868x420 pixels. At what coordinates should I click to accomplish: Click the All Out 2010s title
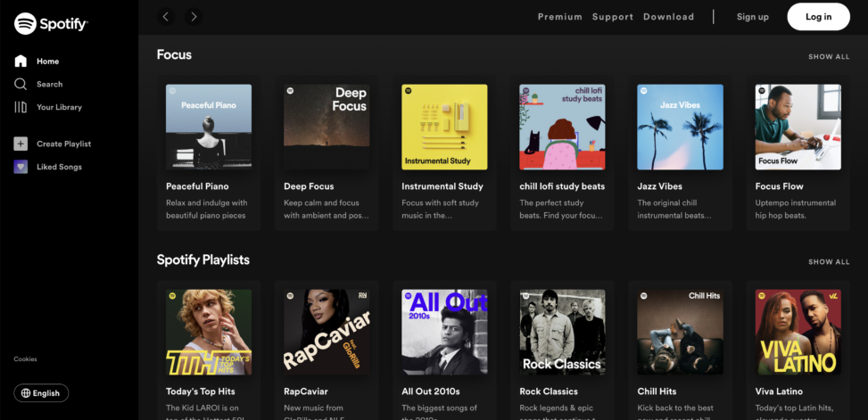[431, 391]
